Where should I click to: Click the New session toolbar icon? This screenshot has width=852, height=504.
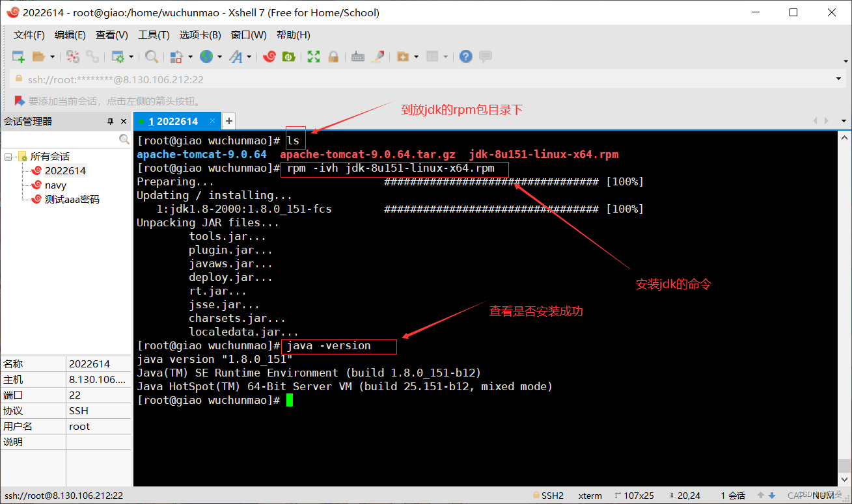[18, 57]
